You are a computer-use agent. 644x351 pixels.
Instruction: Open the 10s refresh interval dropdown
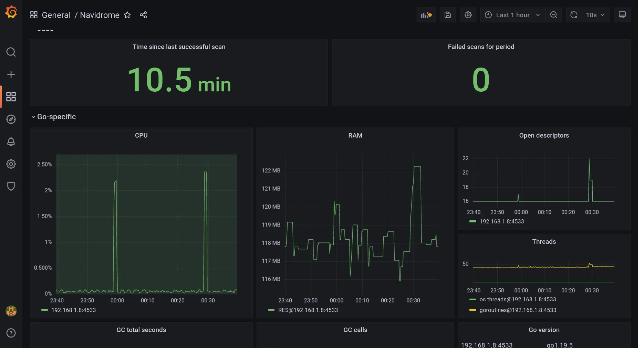point(595,15)
